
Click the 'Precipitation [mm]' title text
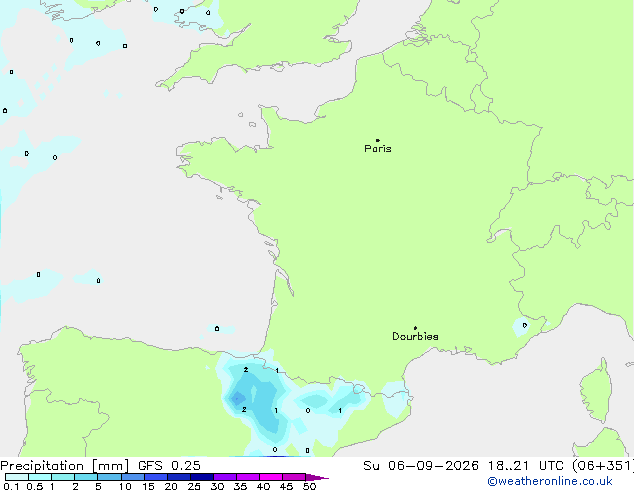pyautogui.click(x=65, y=466)
